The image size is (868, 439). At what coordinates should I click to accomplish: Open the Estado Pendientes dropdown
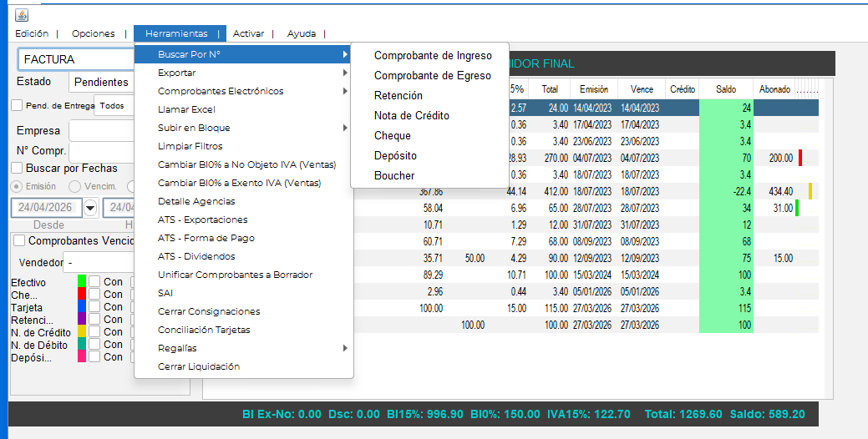[102, 82]
